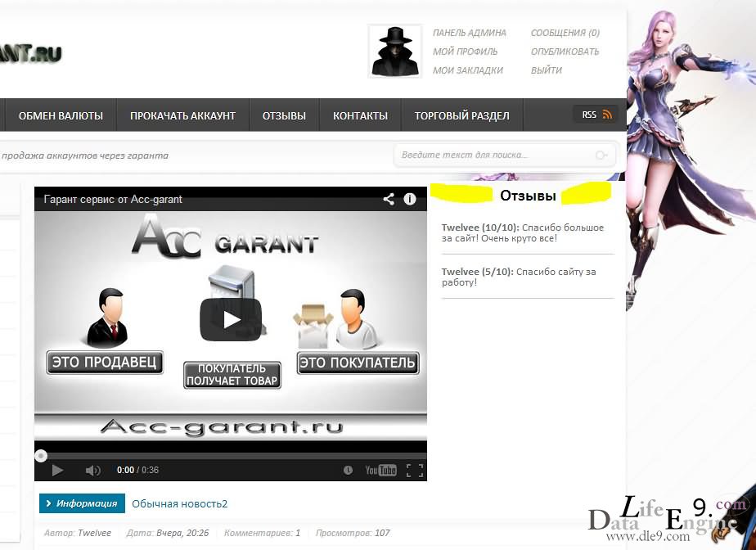The width and height of the screenshot is (756, 550).
Task: Mute the video volume
Action: pos(92,470)
